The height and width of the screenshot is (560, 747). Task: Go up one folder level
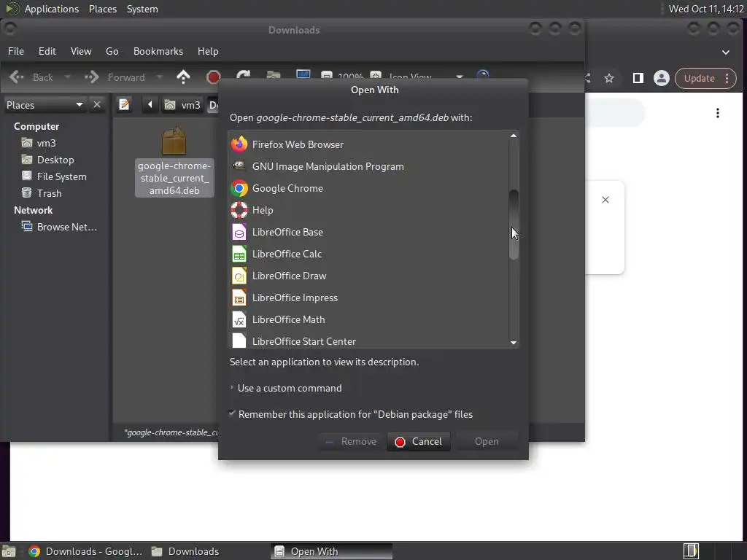point(183,77)
